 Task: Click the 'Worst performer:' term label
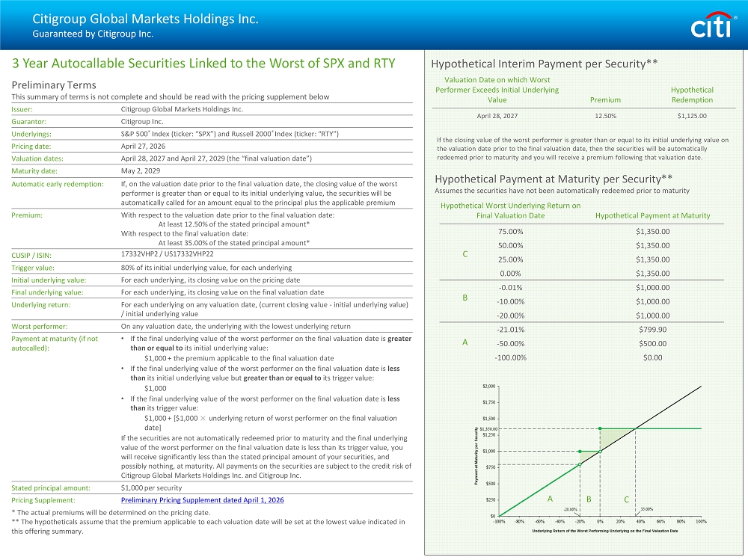coord(40,327)
